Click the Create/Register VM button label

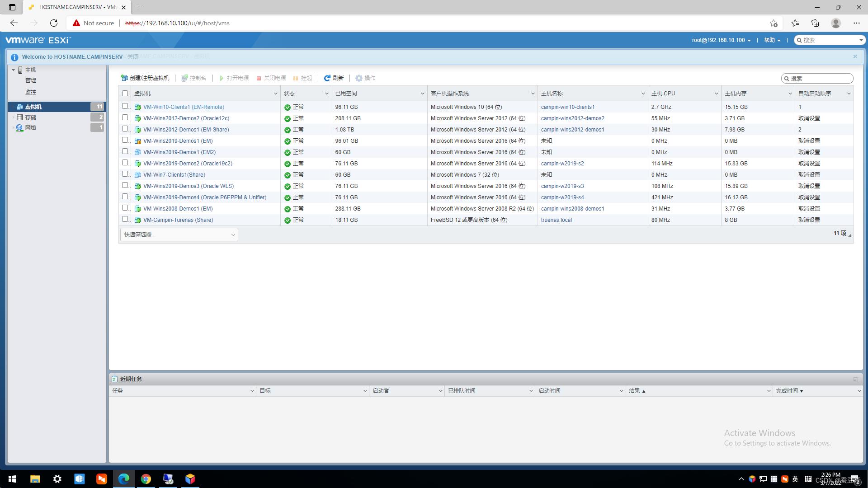click(x=149, y=78)
